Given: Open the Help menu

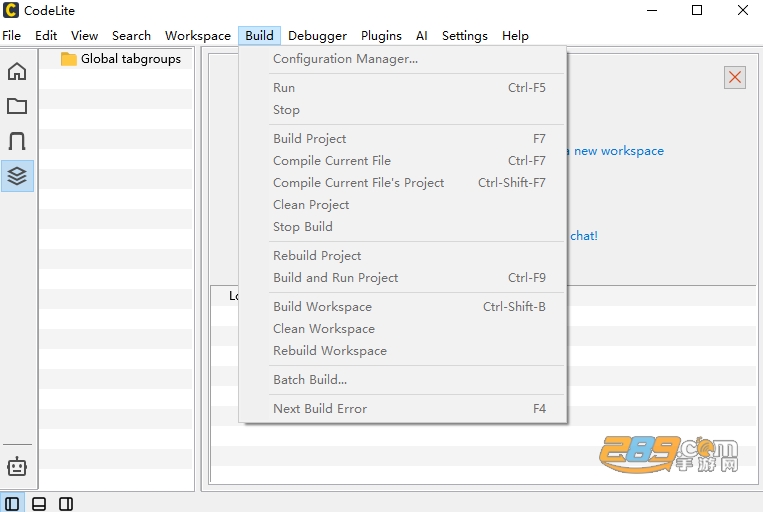Looking at the screenshot, I should [515, 36].
